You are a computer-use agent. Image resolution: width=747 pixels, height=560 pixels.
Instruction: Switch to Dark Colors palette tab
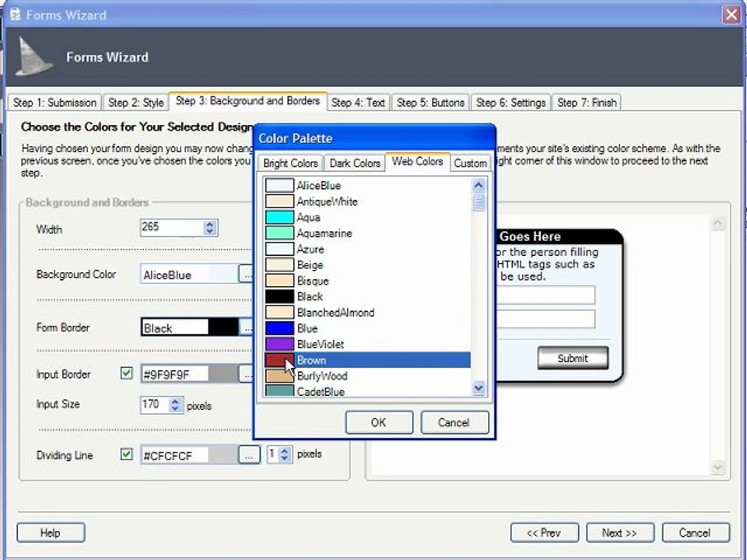pos(355,163)
